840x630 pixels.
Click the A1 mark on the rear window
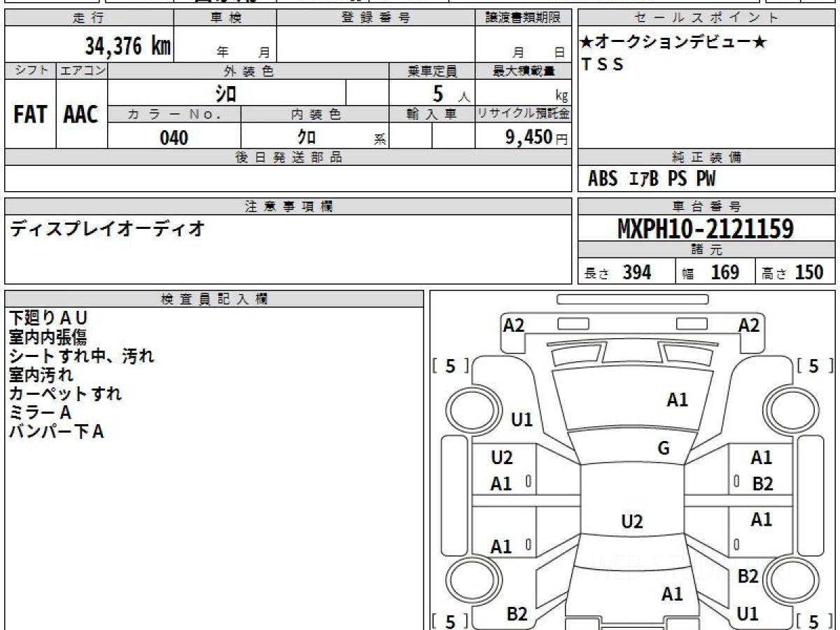pos(672,594)
